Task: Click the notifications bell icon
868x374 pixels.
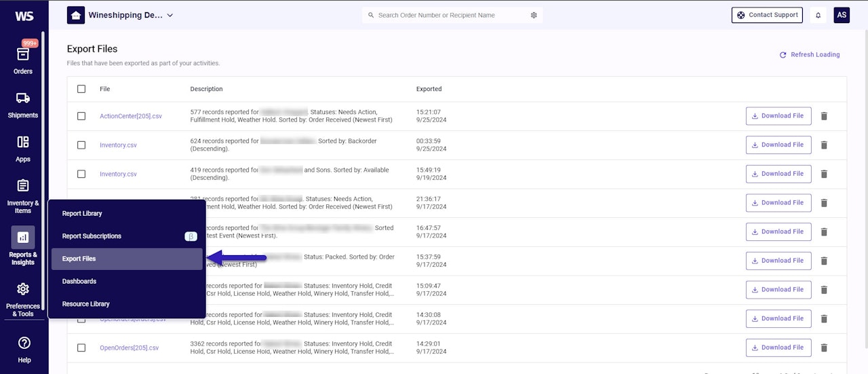Action: tap(818, 15)
